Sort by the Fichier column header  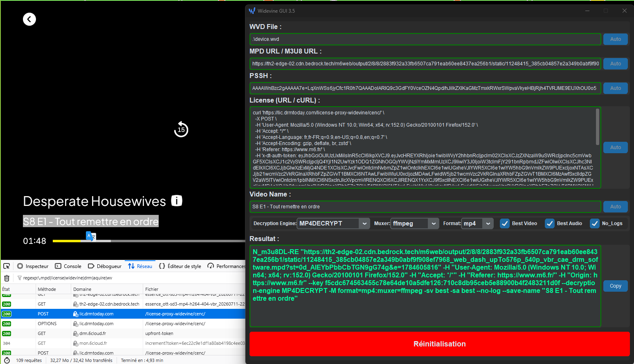194,289
